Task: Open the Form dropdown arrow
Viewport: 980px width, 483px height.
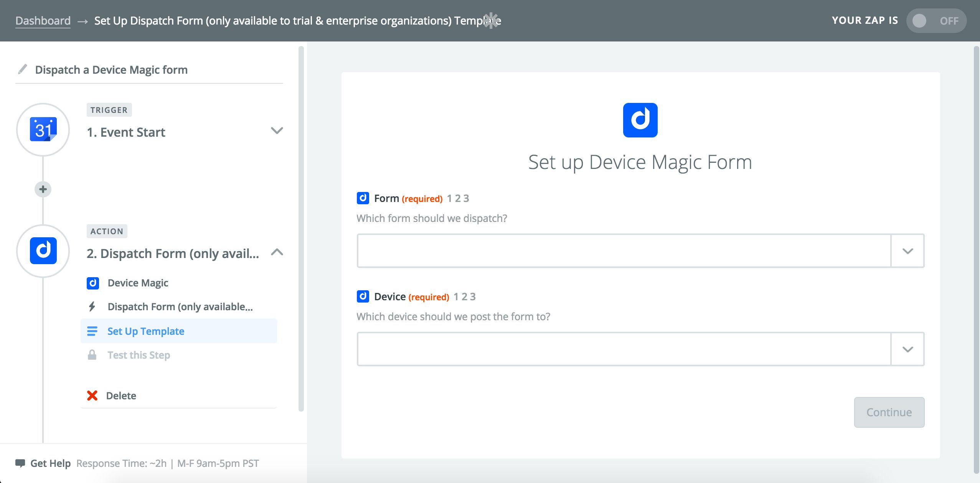Action: (907, 251)
